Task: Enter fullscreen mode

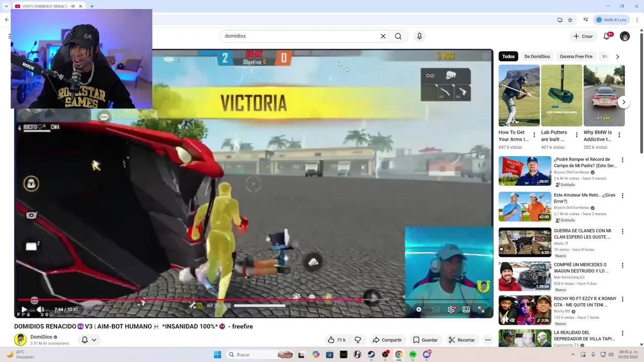Action: pos(481,310)
